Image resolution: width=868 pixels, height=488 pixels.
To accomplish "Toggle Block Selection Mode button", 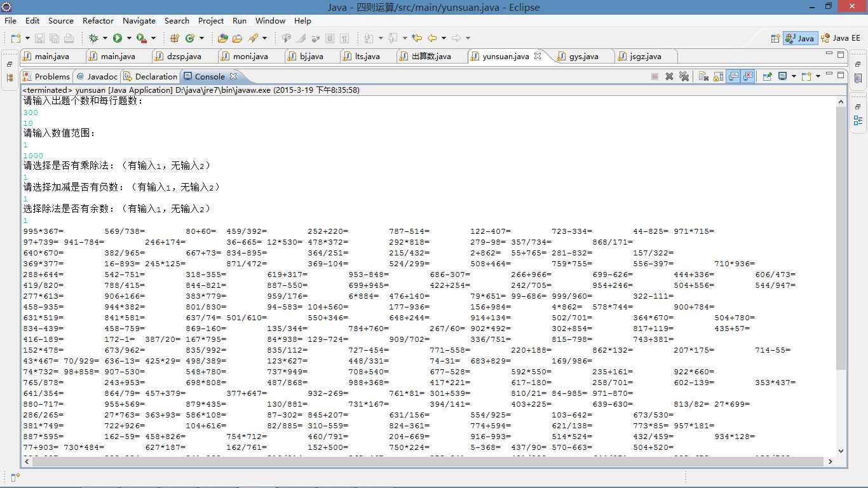I will (329, 38).
